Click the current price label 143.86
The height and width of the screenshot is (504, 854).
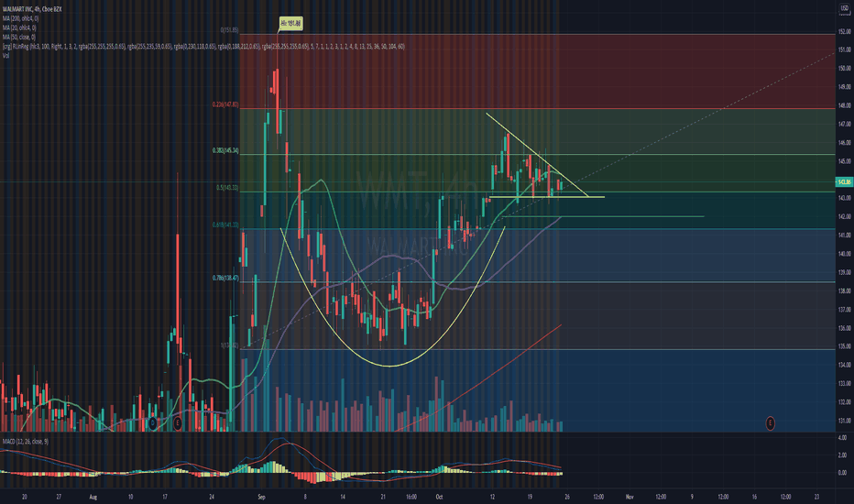844,182
